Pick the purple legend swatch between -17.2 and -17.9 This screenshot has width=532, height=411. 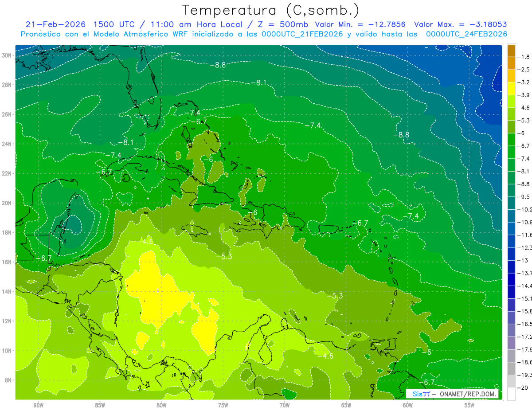(x=511, y=343)
